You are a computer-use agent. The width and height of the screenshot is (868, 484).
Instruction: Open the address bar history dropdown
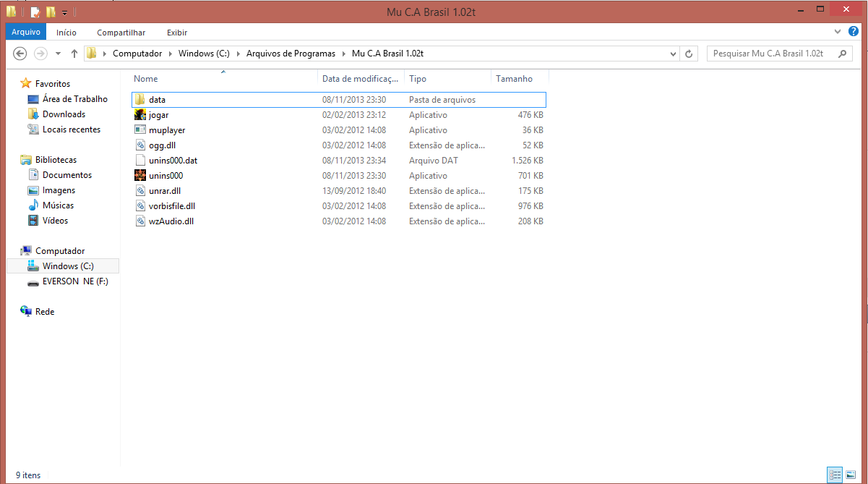click(x=673, y=54)
